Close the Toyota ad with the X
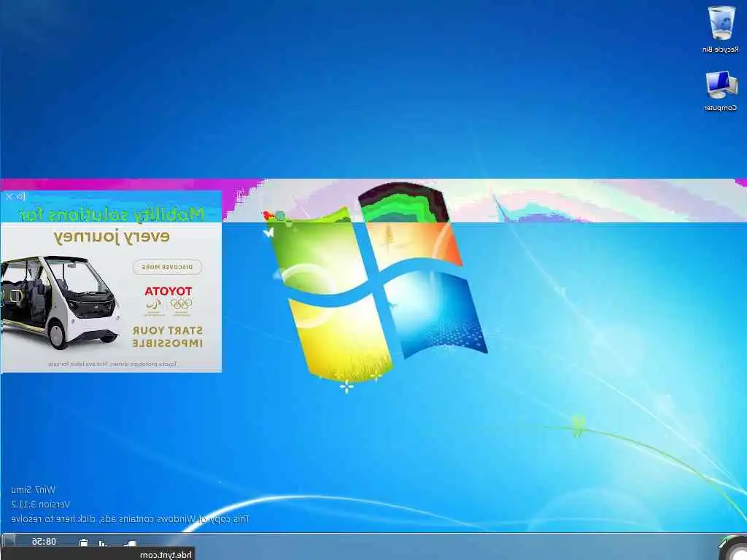 click(x=9, y=196)
